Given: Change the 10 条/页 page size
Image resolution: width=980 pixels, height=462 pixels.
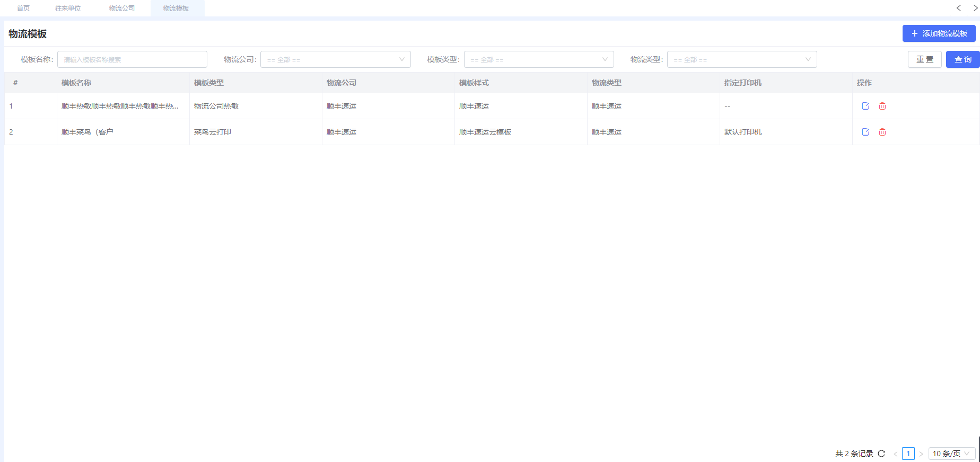Looking at the screenshot, I should [952, 454].
